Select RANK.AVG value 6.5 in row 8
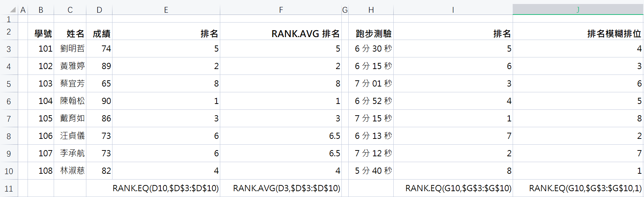 click(281, 136)
